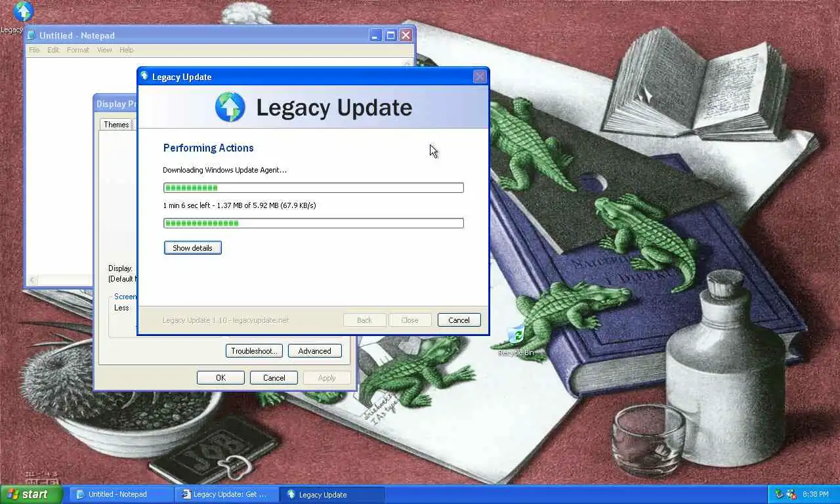Image resolution: width=840 pixels, height=504 pixels.
Task: Open the Recycle Bin desktop icon
Action: click(x=516, y=335)
